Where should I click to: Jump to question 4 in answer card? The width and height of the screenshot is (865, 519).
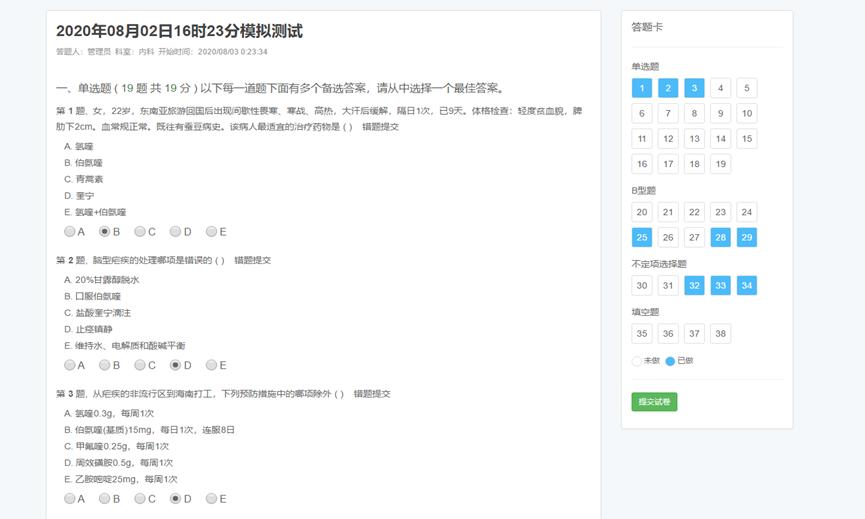point(720,88)
